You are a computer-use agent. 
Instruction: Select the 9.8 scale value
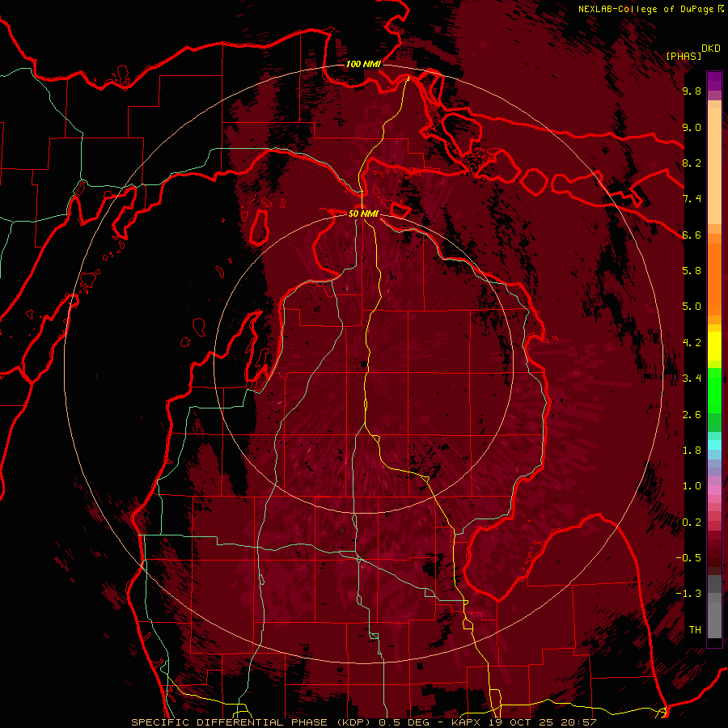[x=692, y=91]
